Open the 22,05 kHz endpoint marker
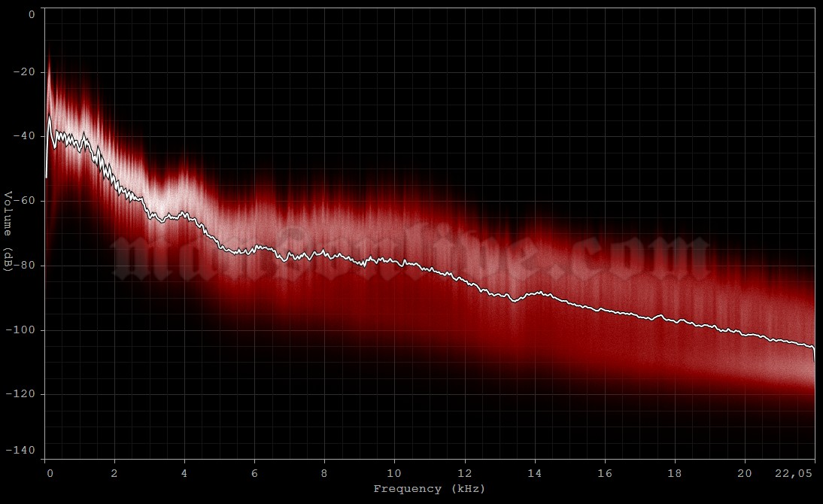Screen dimensions: 823x504 pyautogui.click(x=794, y=474)
